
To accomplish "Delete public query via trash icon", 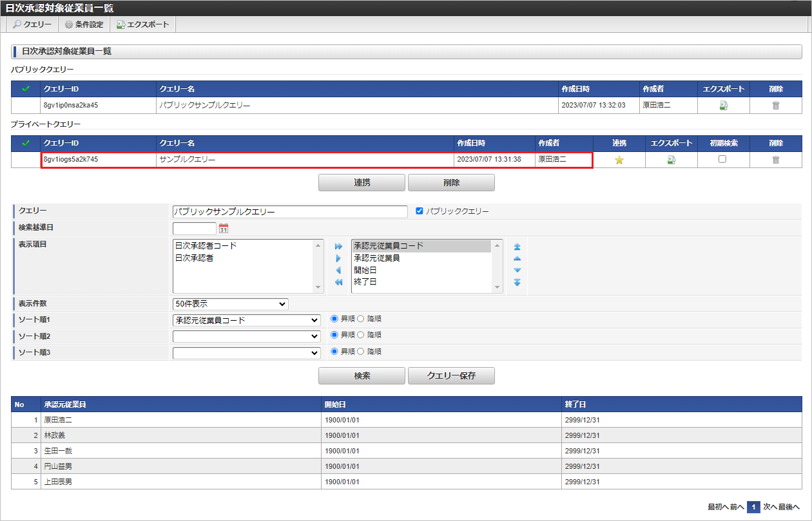I will pyautogui.click(x=776, y=106).
